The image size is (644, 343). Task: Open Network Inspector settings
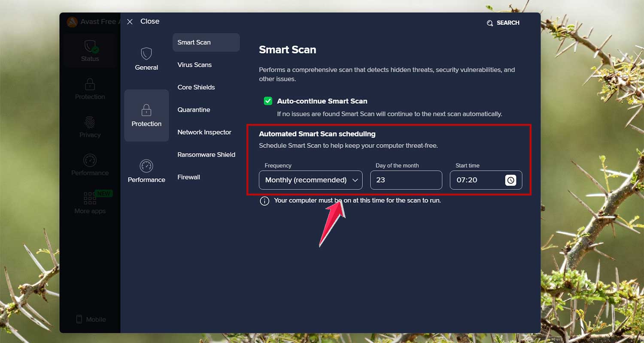pos(204,132)
